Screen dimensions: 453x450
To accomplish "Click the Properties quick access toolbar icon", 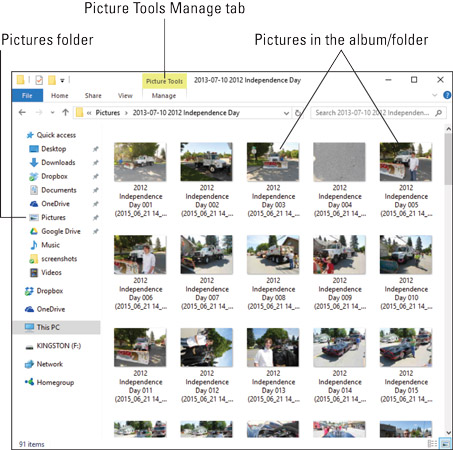I will [39, 80].
